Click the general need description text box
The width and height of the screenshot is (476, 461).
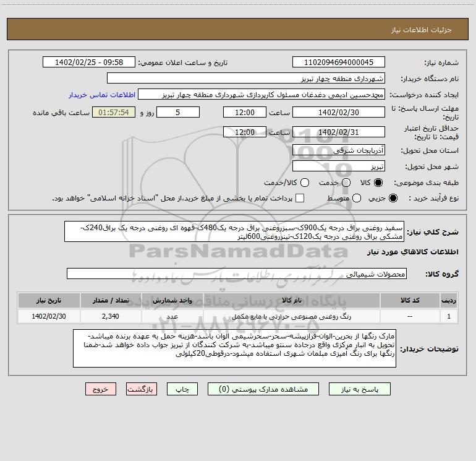tap(234, 231)
